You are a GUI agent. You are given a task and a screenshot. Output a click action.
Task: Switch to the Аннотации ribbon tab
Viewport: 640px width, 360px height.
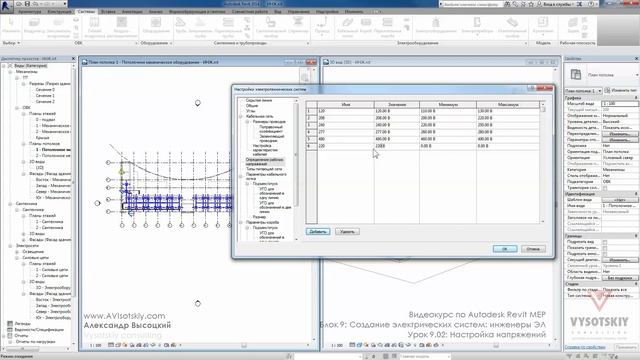pyautogui.click(x=132, y=12)
